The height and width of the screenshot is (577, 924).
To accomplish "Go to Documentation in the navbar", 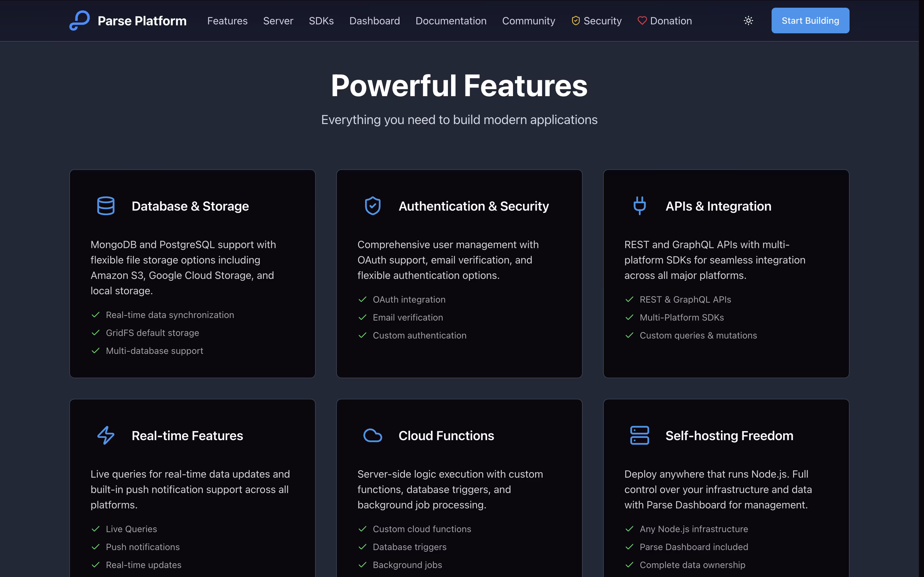I will coord(451,21).
